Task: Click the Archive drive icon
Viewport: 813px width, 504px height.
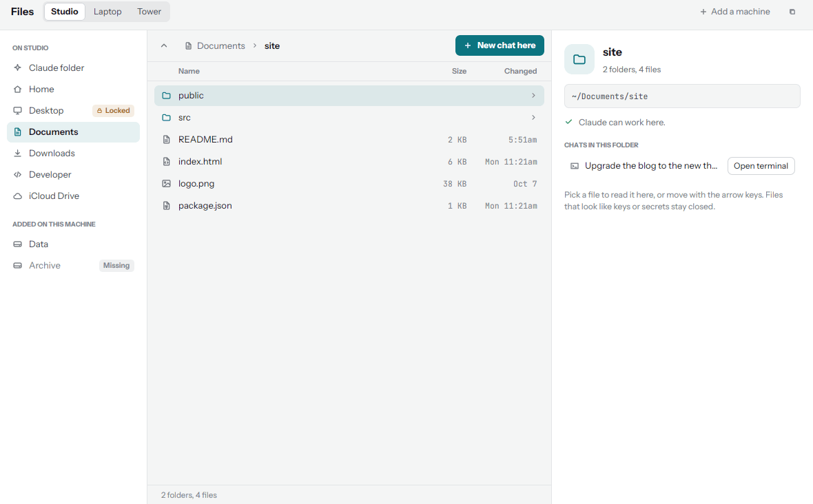Action: (x=18, y=265)
